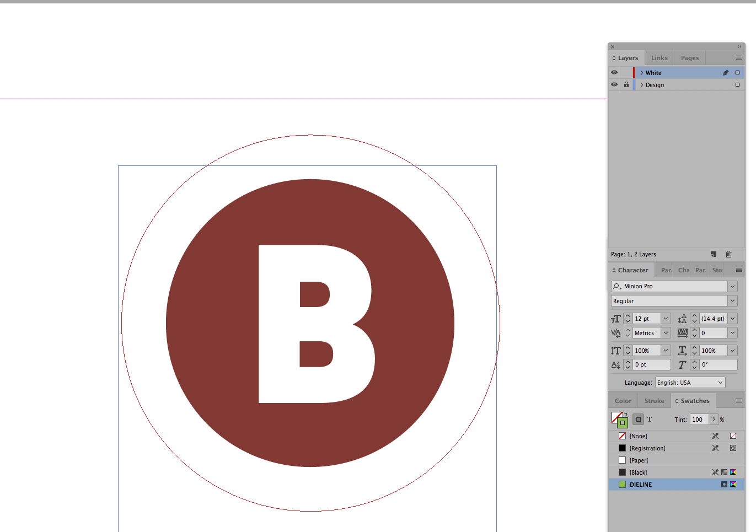Click the leading stepper arrows
Viewport: 756px width, 532px height.
pyautogui.click(x=694, y=319)
